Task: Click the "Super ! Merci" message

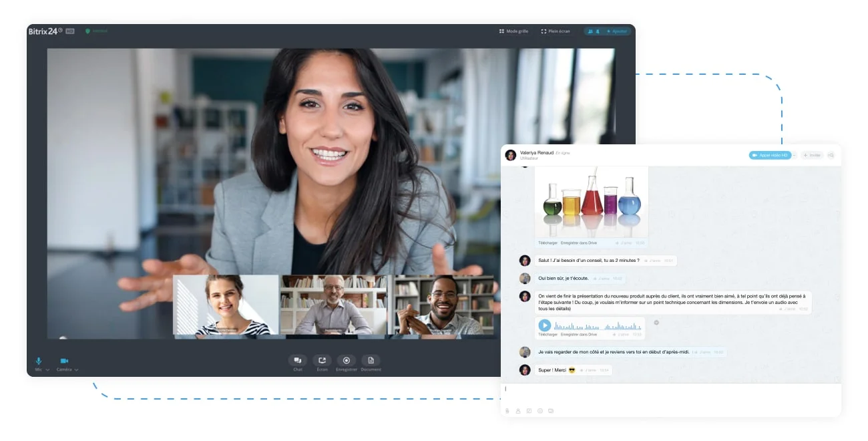Action: coord(573,370)
